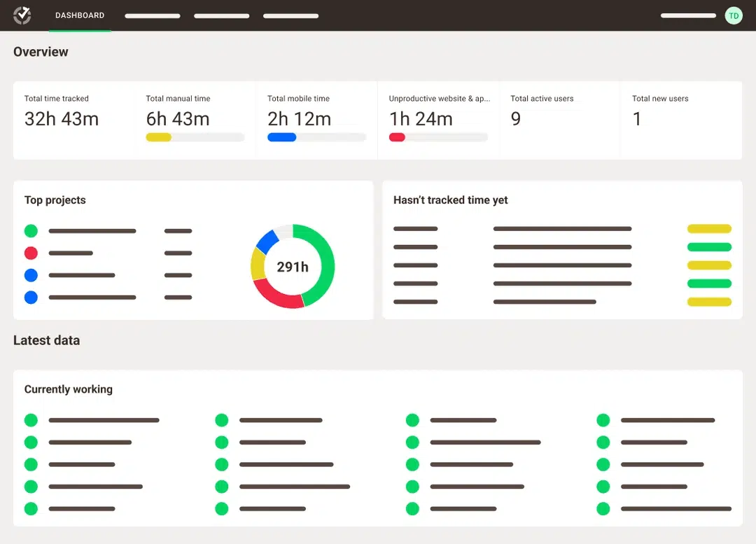
Task: Click the Currently working heading
Action: tap(69, 389)
